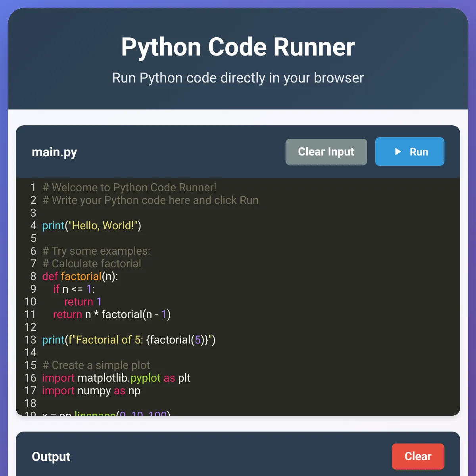Click the 'Run Python code directly' subtitle

pos(238,78)
